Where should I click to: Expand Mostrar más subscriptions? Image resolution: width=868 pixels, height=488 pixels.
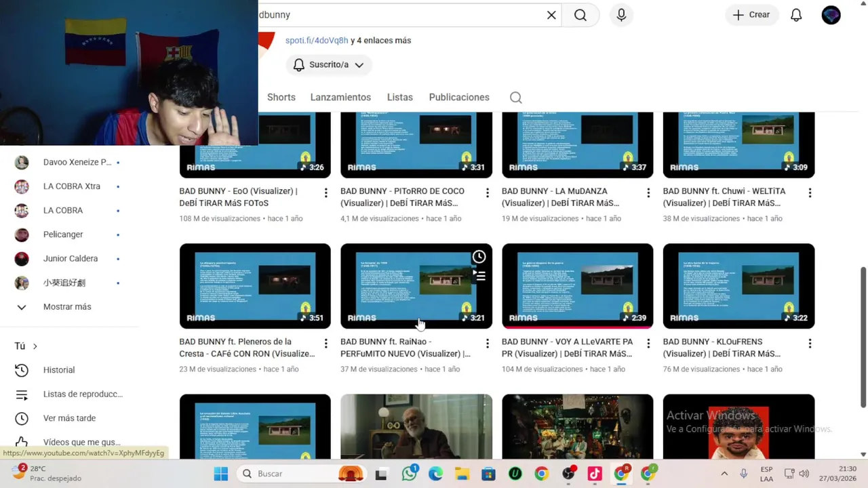(68, 307)
